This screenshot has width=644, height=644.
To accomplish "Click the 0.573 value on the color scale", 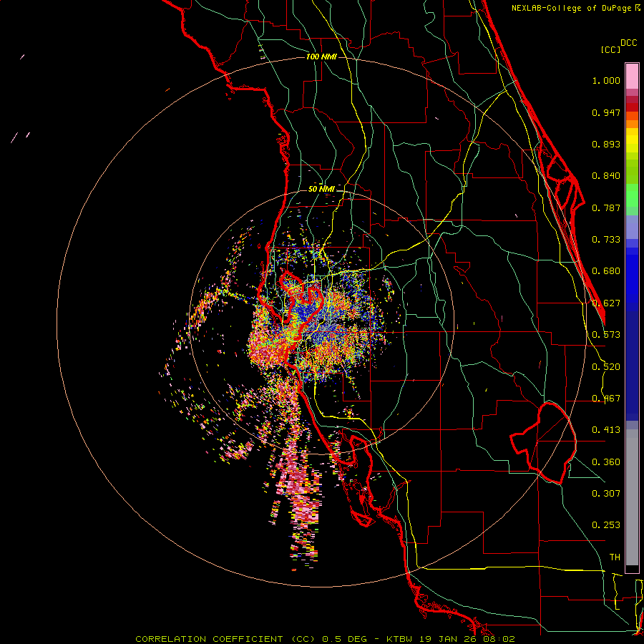I will pos(606,335).
